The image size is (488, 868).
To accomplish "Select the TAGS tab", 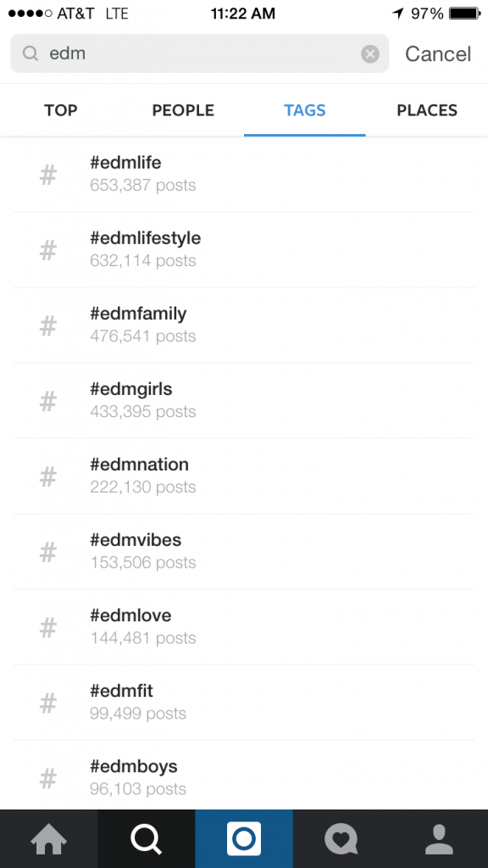I will click(x=305, y=110).
